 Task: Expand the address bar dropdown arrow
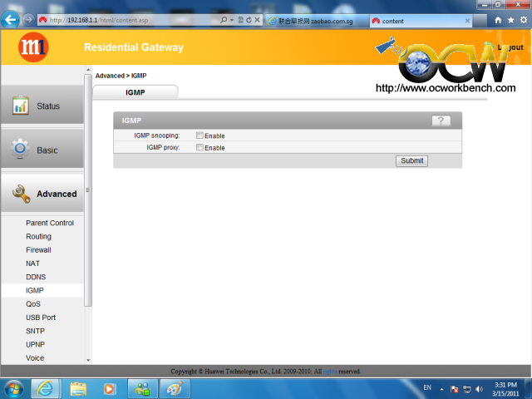[232, 20]
